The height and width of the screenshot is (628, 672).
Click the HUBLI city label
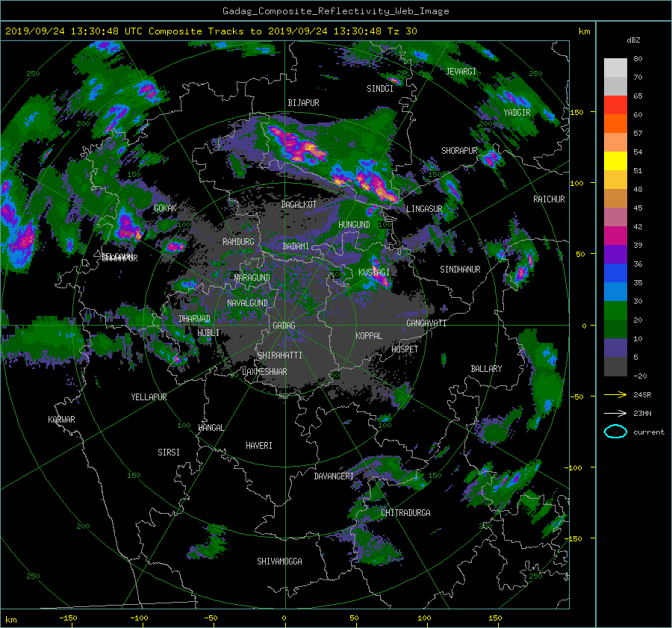pyautogui.click(x=208, y=333)
